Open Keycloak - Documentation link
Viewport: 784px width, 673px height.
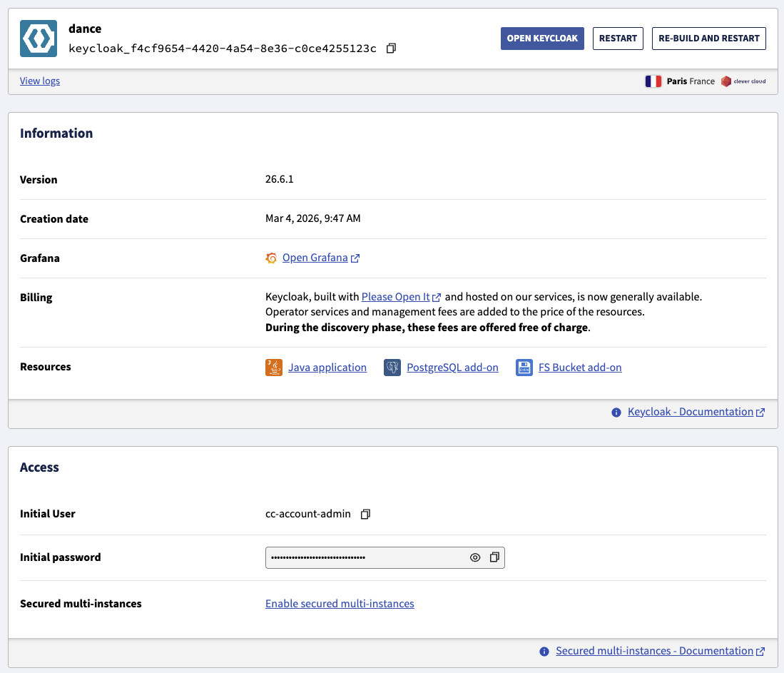tap(691, 412)
